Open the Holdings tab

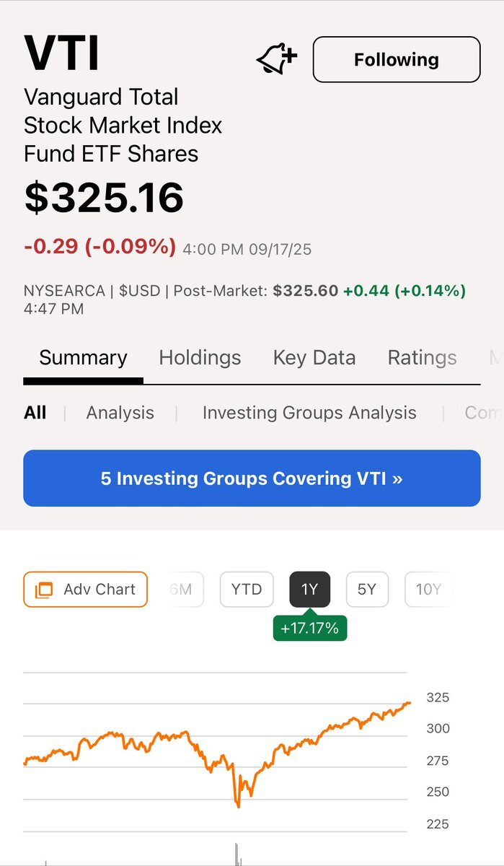(200, 358)
